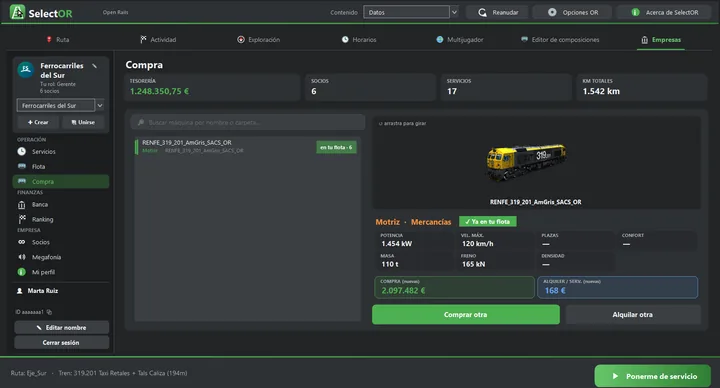Click the Datos content field
Viewport: 720px width, 388px height.
pyautogui.click(x=406, y=12)
